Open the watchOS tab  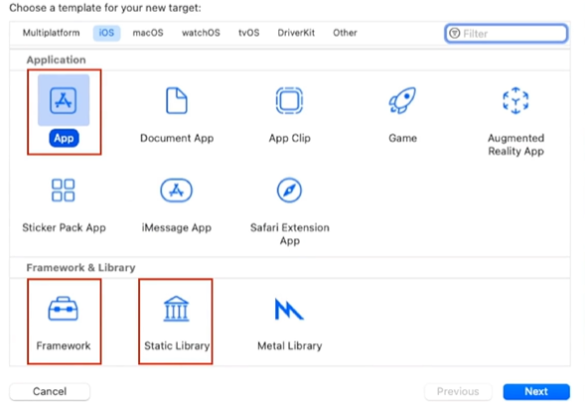coord(201,33)
